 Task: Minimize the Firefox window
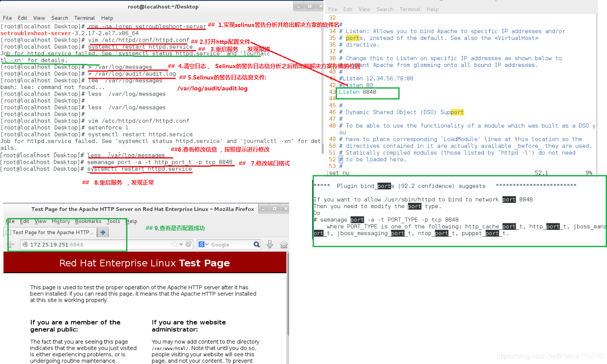coord(263,209)
